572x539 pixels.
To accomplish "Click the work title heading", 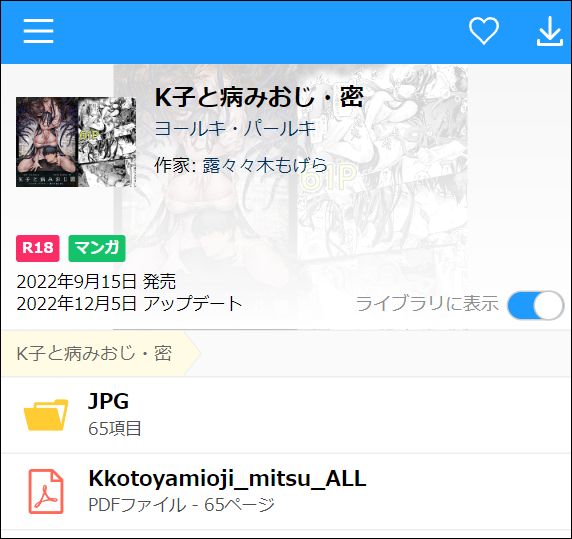I will pyautogui.click(x=259, y=97).
